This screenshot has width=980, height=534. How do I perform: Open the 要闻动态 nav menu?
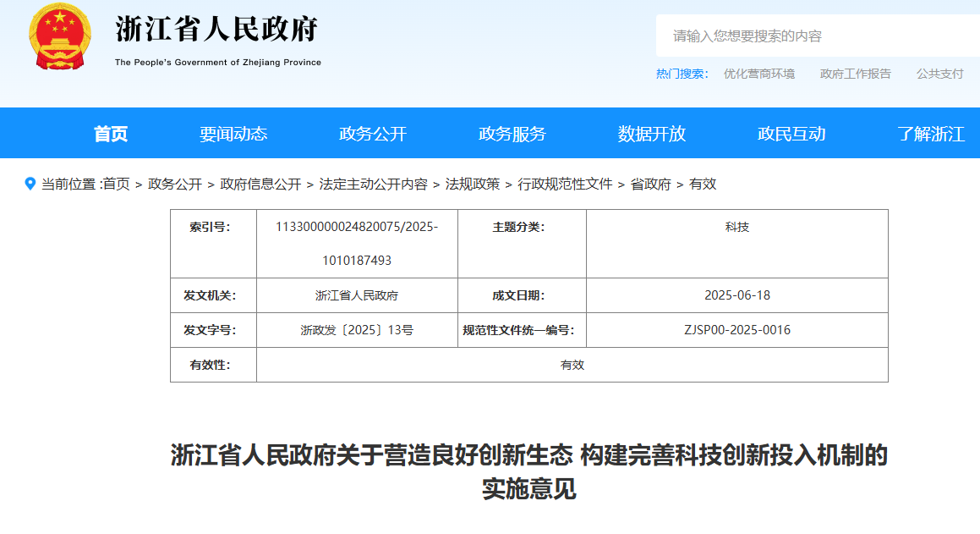(233, 134)
